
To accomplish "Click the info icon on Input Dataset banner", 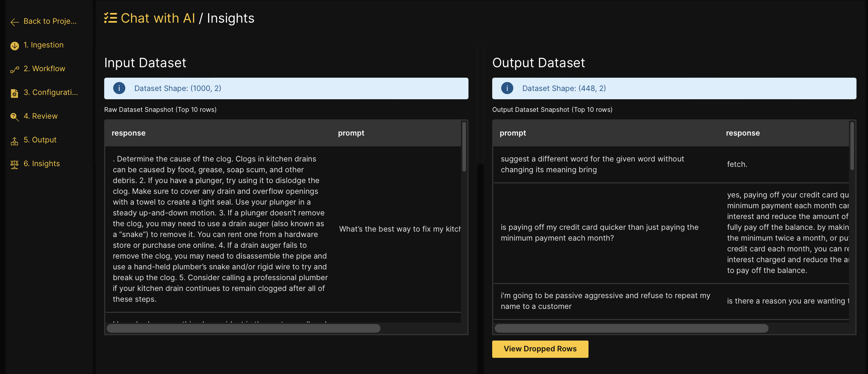I will coord(119,88).
